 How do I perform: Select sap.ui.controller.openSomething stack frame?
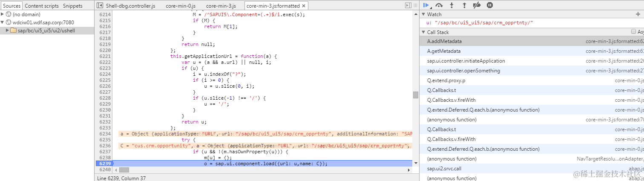[x=532, y=71]
